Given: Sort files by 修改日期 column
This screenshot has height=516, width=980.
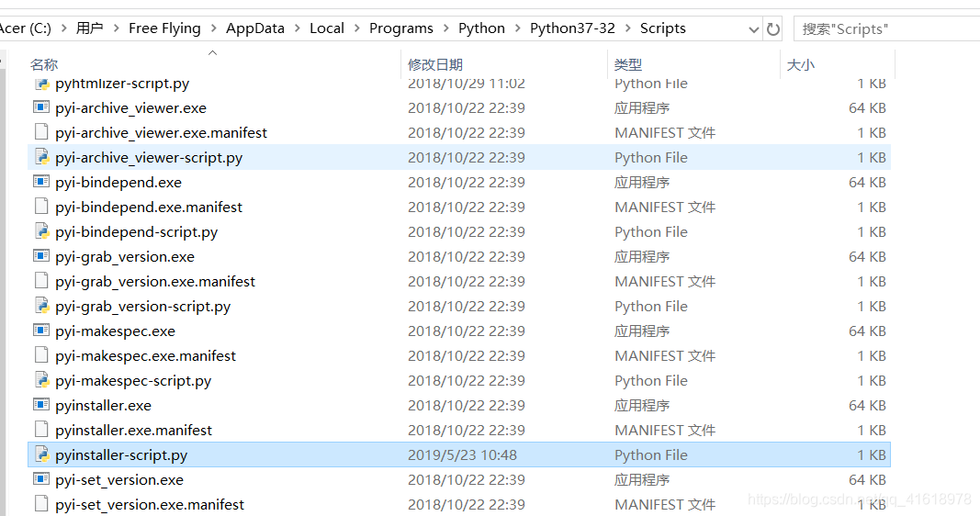Looking at the screenshot, I should 435,64.
